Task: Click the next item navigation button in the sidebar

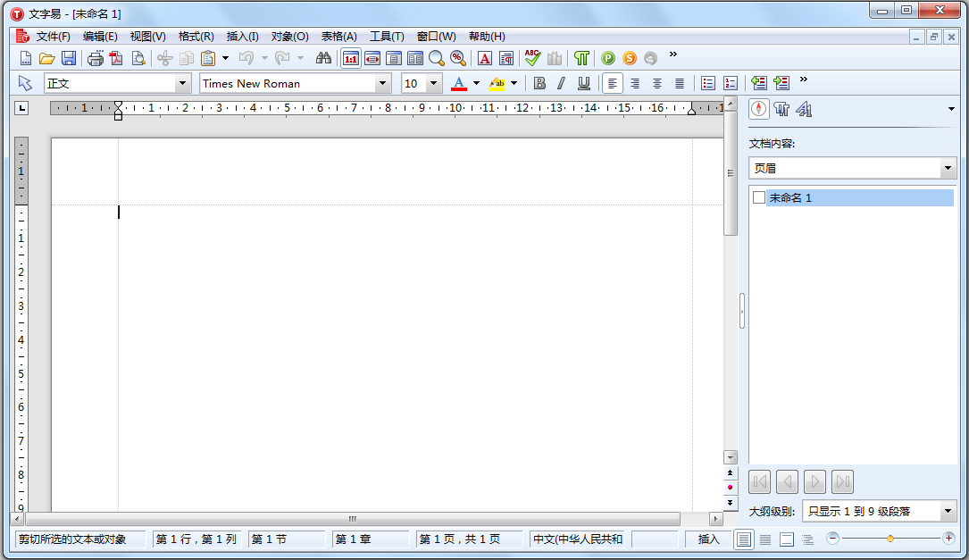Action: 815,481
